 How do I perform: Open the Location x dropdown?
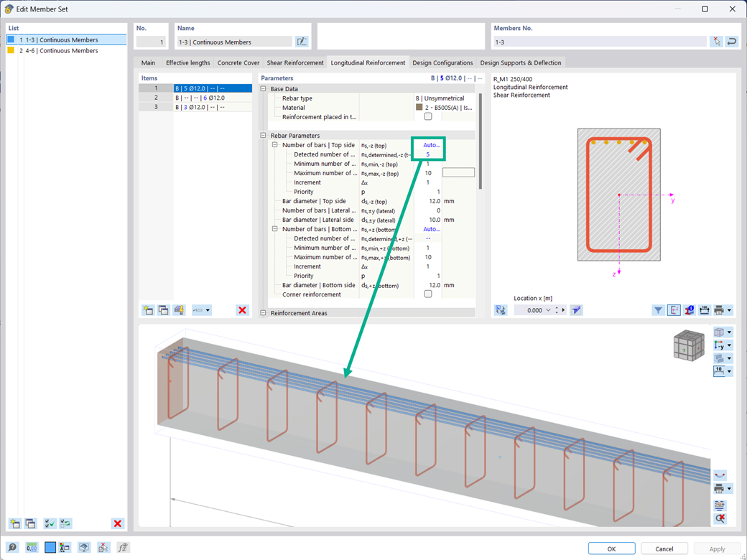[548, 310]
